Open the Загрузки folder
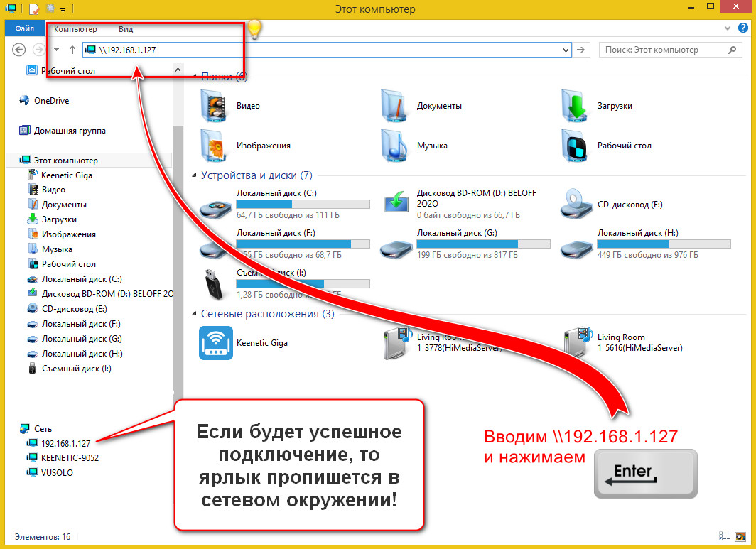The height and width of the screenshot is (549, 756). tap(597, 106)
